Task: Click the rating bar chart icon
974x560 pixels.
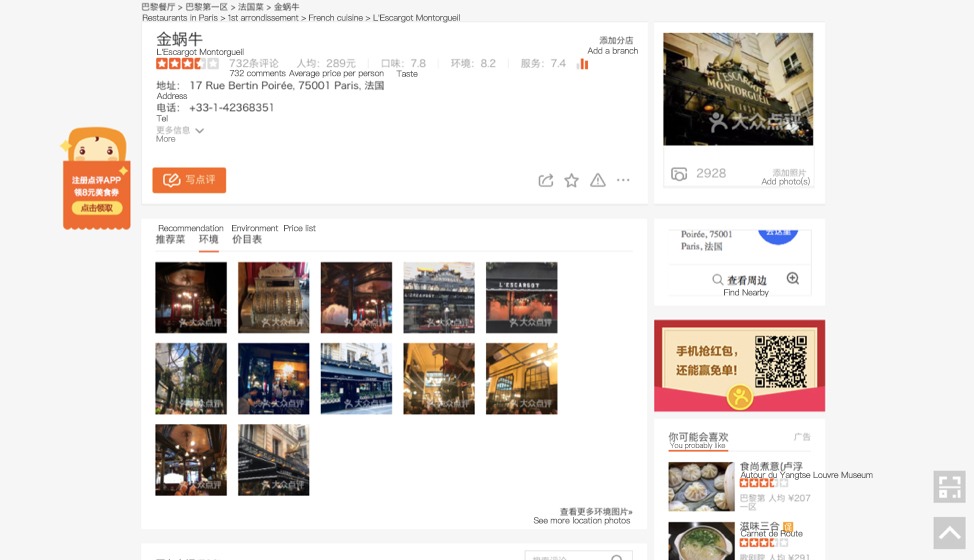Action: pos(583,64)
